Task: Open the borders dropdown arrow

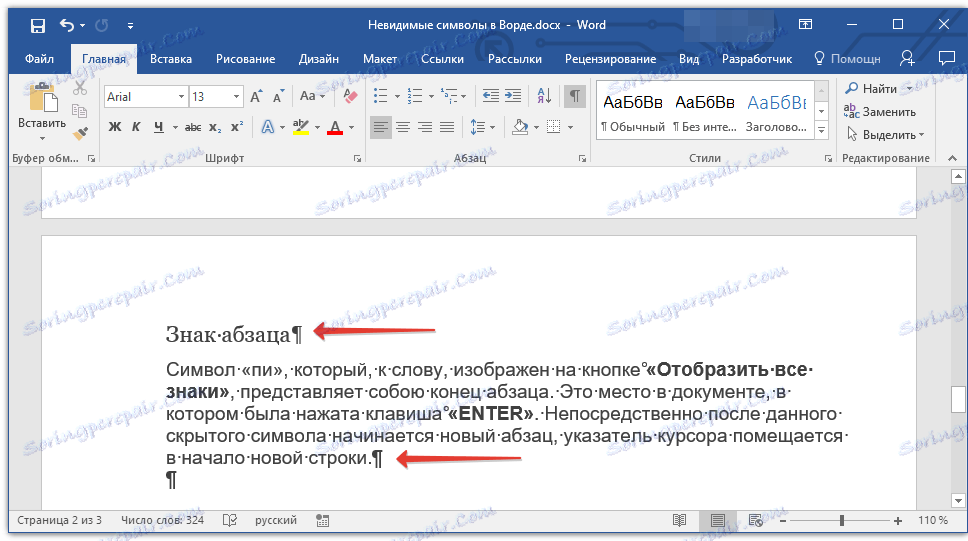Action: point(570,128)
